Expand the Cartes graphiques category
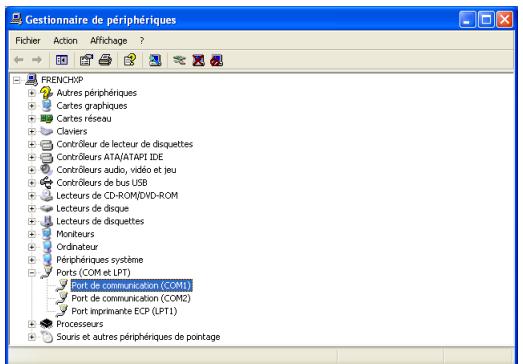This screenshot has width=523, height=364. point(32,106)
